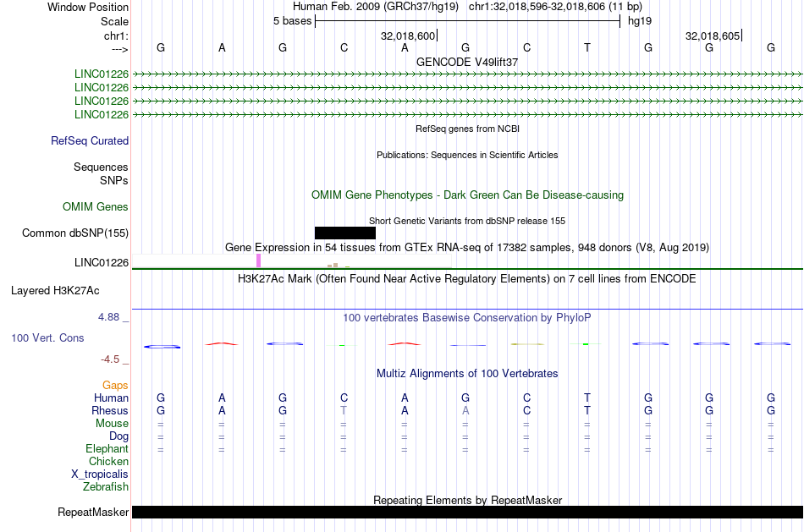Image resolution: width=804 pixels, height=532 pixels.
Task: Select the Elephant alignment row label
Action: 107,449
